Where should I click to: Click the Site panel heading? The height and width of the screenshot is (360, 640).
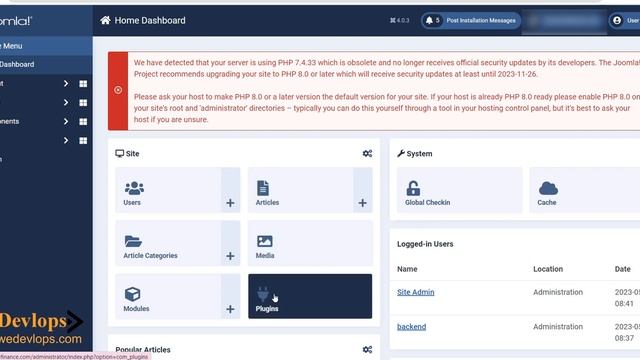pyautogui.click(x=127, y=153)
